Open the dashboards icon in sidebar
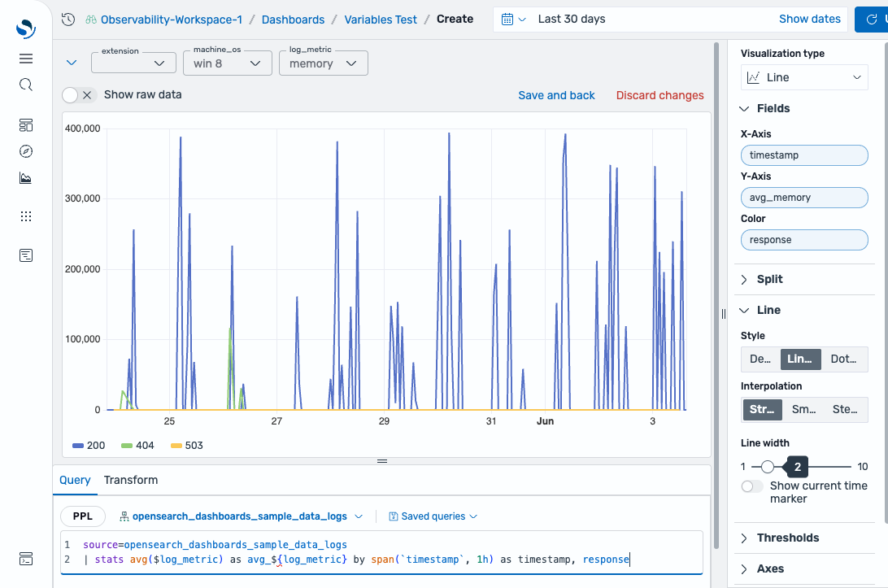The height and width of the screenshot is (588, 888). [26, 125]
